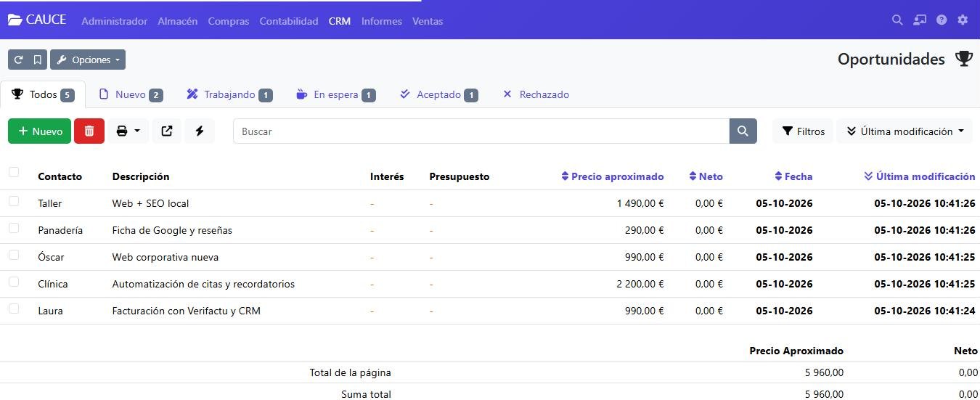980x400 pixels.
Task: Click the Descripción column header
Action: tap(141, 176)
